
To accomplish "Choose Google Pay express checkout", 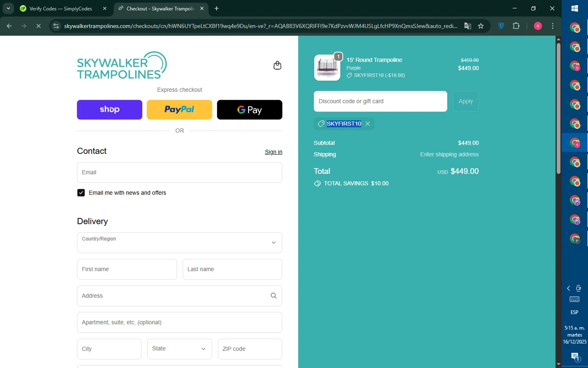I will pos(249,110).
